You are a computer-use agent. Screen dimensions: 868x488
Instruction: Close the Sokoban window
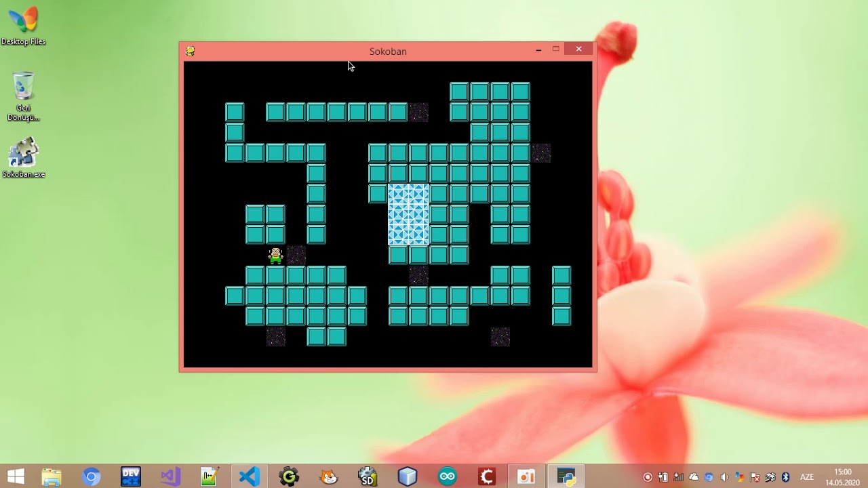pyautogui.click(x=578, y=49)
